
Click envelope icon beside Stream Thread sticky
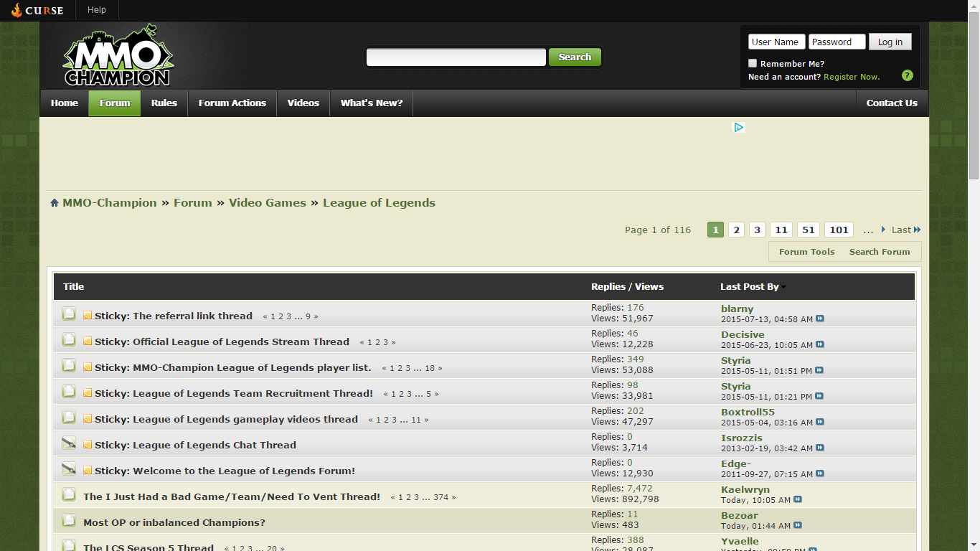coord(88,342)
